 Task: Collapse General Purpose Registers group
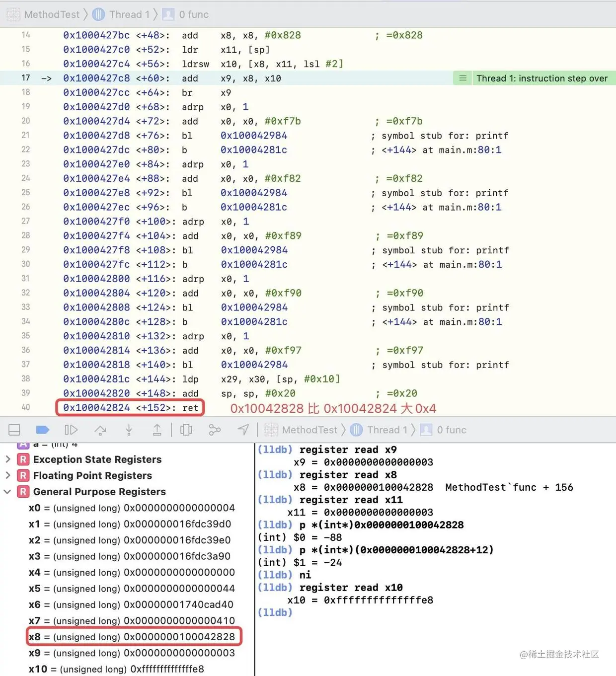point(7,492)
